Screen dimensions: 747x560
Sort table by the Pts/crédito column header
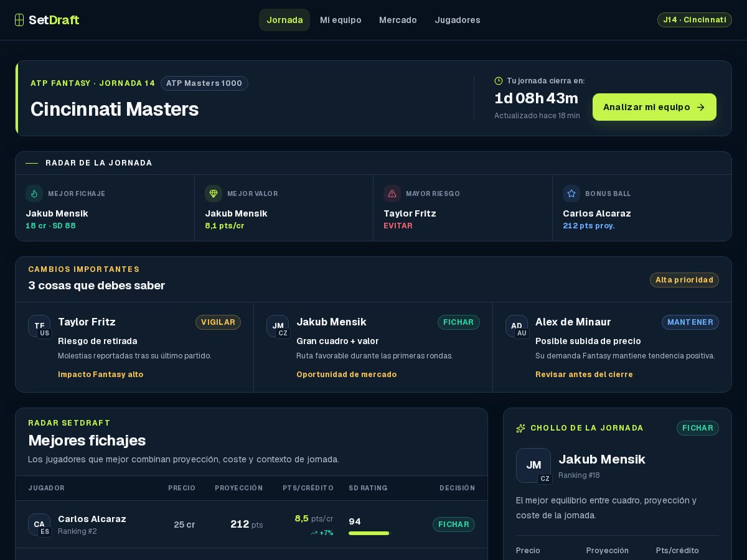pyautogui.click(x=308, y=488)
